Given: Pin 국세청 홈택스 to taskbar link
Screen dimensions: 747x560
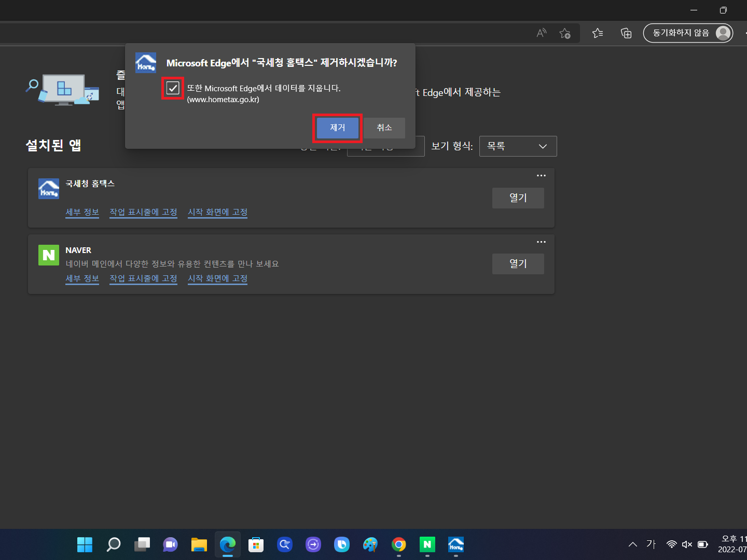Looking at the screenshot, I should point(143,212).
